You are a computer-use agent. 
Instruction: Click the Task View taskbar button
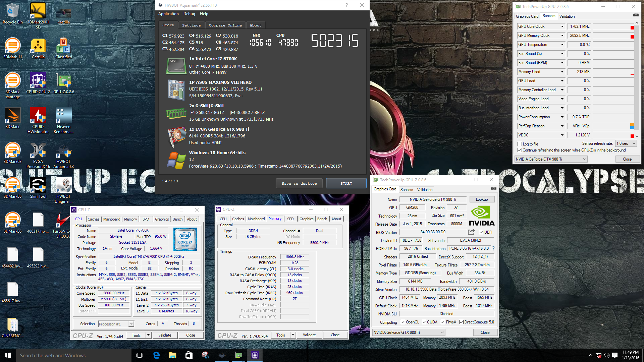pyautogui.click(x=140, y=355)
